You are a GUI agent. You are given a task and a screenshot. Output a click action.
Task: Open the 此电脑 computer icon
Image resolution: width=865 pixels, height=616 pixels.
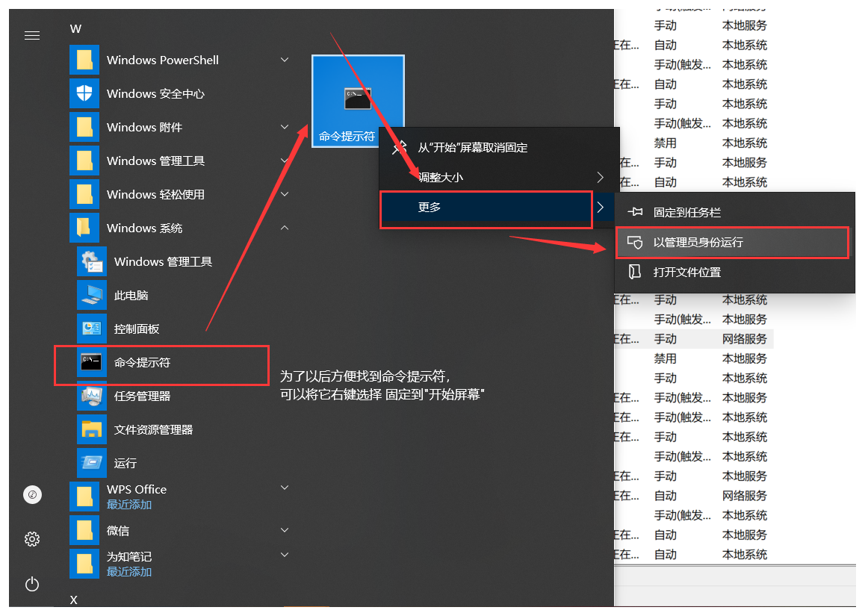click(x=92, y=295)
